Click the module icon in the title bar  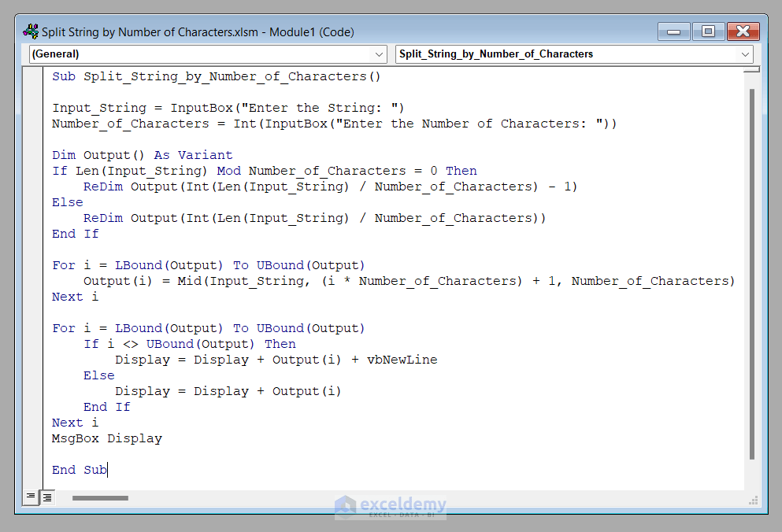(30, 31)
